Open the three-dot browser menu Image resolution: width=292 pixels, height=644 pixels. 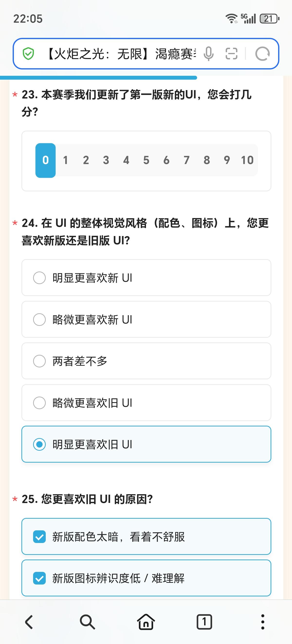point(263,621)
